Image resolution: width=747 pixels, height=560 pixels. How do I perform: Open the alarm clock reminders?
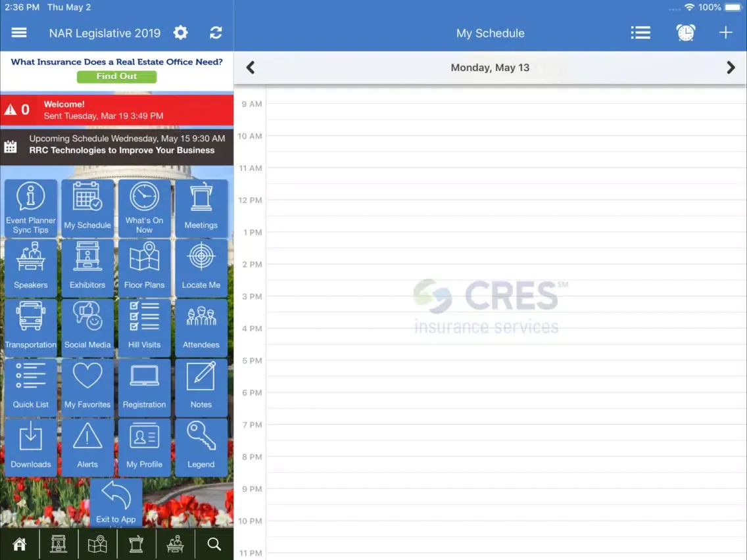coord(686,32)
